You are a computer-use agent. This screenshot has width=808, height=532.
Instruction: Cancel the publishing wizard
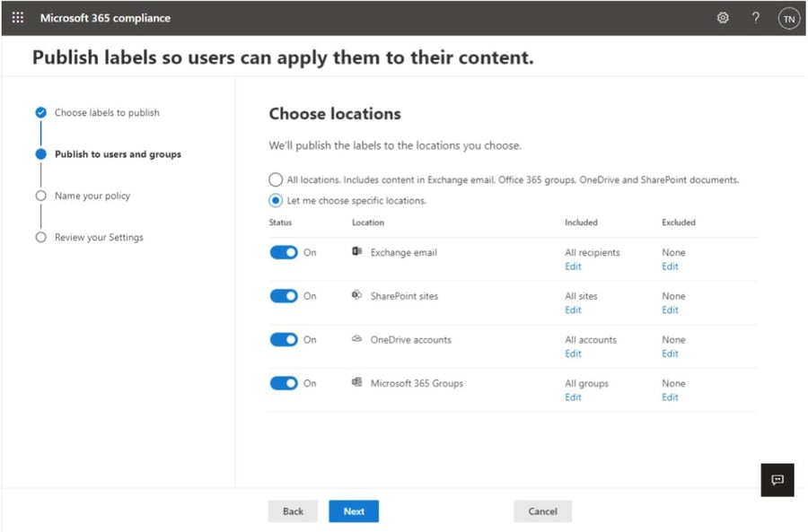click(542, 510)
